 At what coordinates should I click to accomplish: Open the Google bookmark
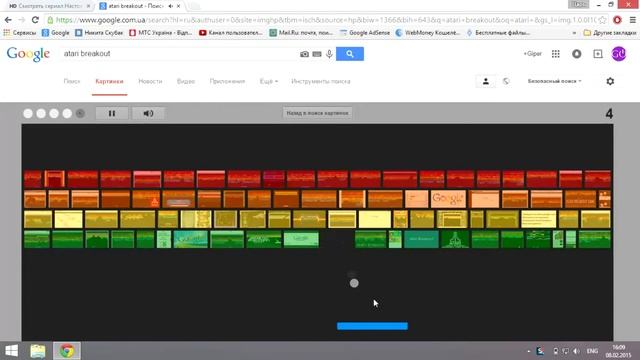click(56, 33)
